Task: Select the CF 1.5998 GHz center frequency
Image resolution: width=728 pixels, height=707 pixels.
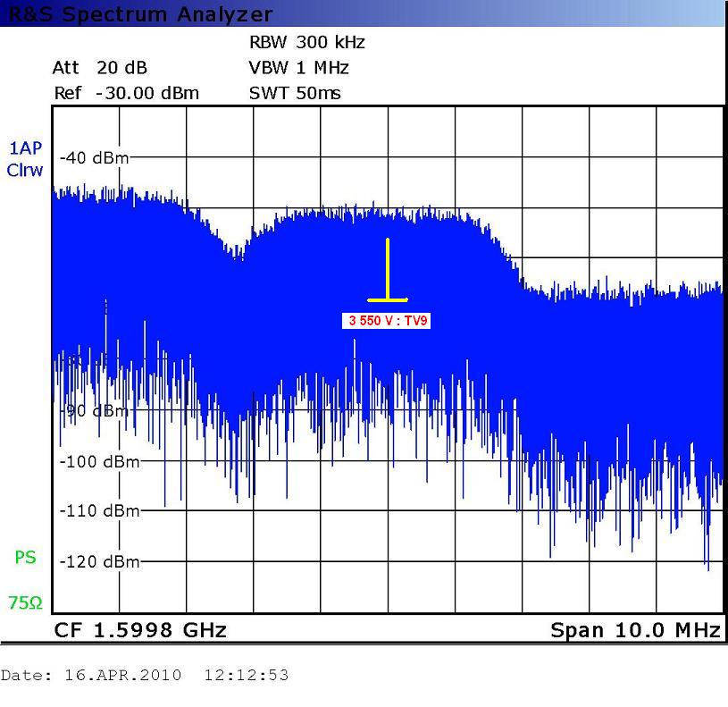Action: (140, 630)
